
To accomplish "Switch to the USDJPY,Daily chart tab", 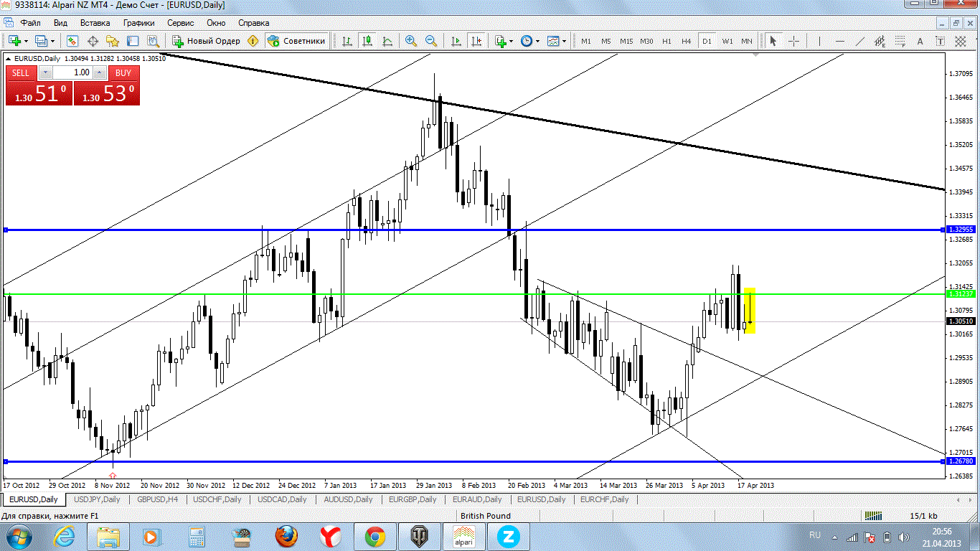I will click(97, 499).
